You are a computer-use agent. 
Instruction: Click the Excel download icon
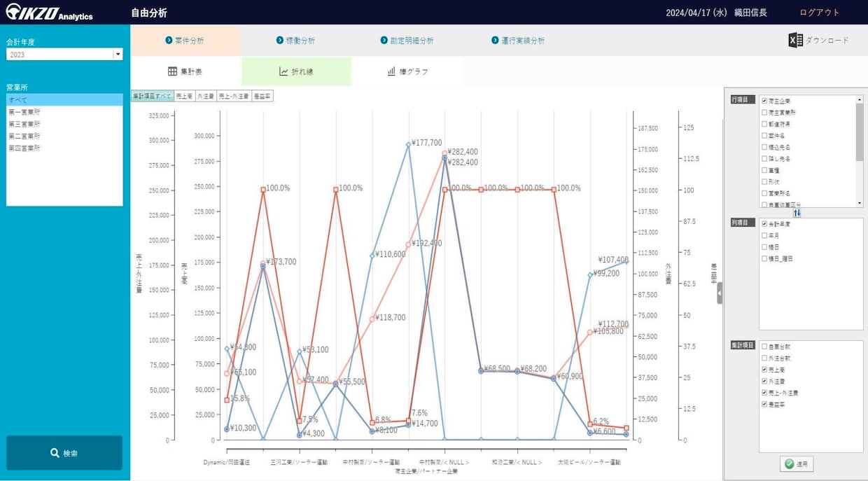(795, 41)
